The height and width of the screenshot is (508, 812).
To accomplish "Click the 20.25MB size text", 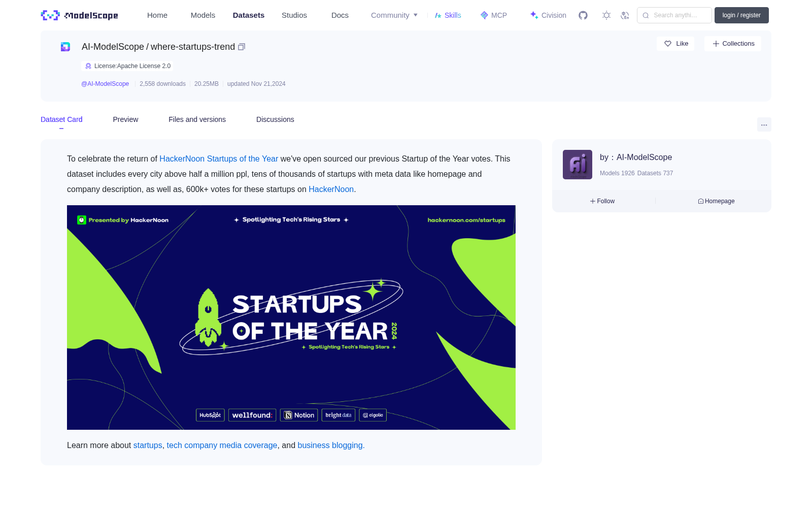I will pos(207,84).
